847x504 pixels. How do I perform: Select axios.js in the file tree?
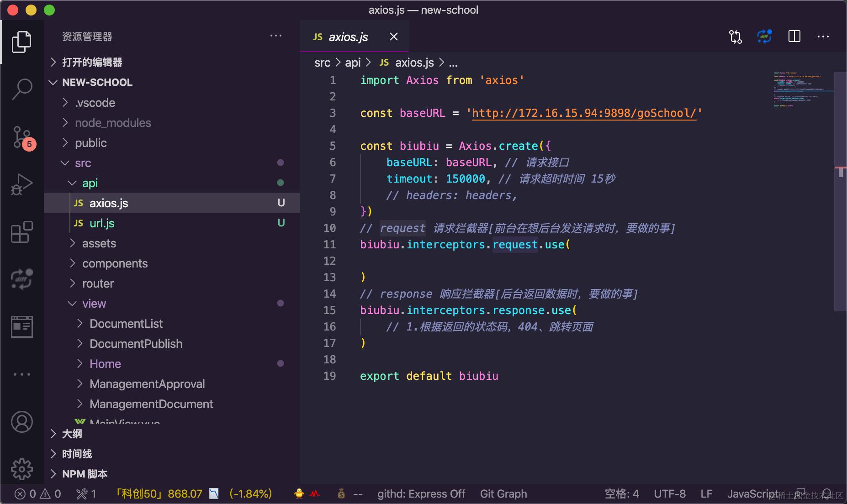[x=172, y=203]
